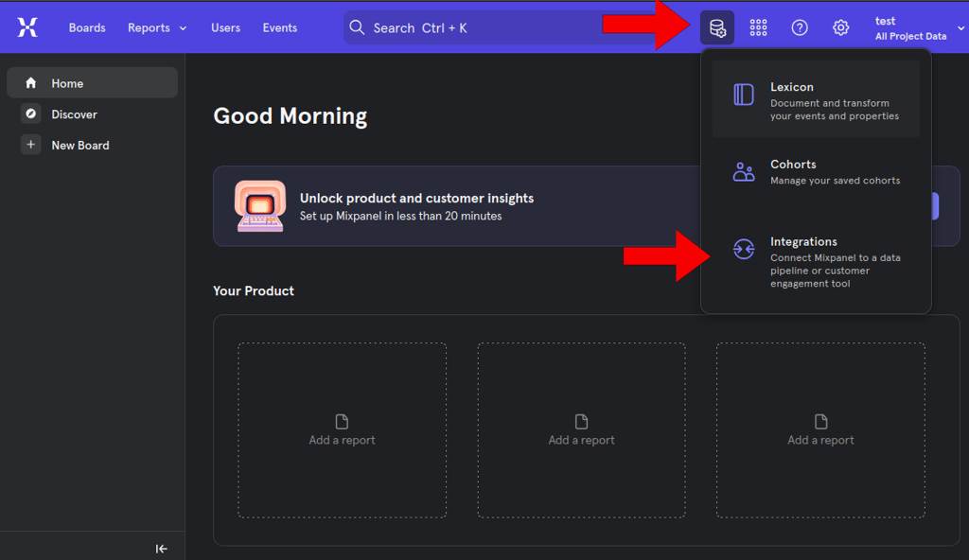Click the Help question mark icon
The width and height of the screenshot is (969, 560).
click(800, 28)
